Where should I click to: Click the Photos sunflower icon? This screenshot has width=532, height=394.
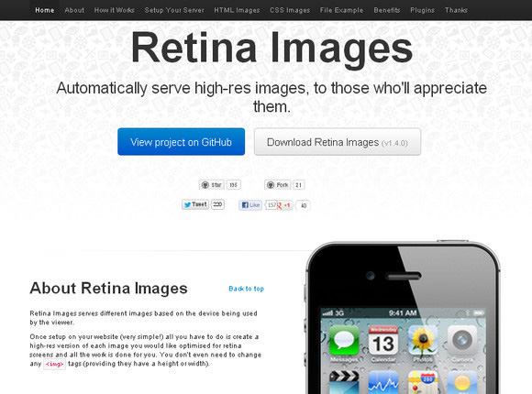point(423,341)
